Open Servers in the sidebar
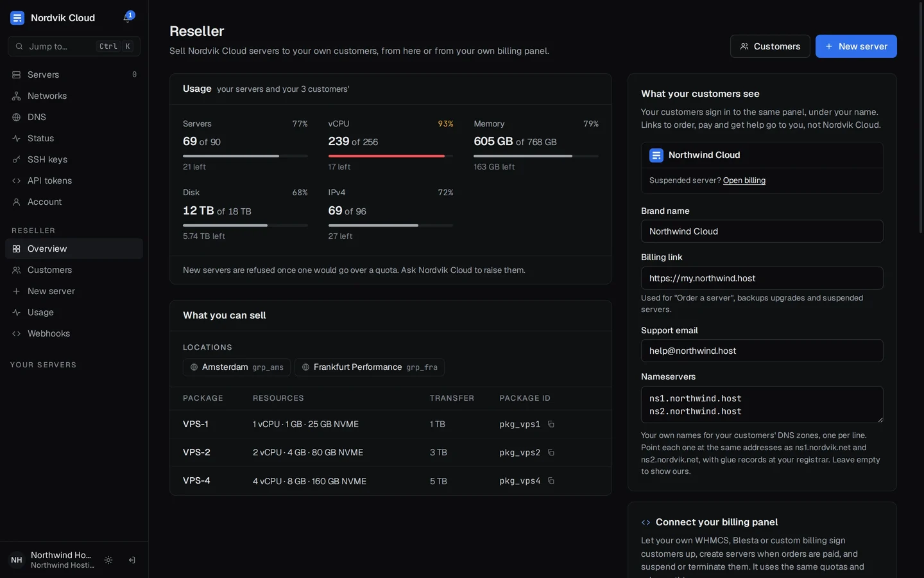 [x=74, y=74]
